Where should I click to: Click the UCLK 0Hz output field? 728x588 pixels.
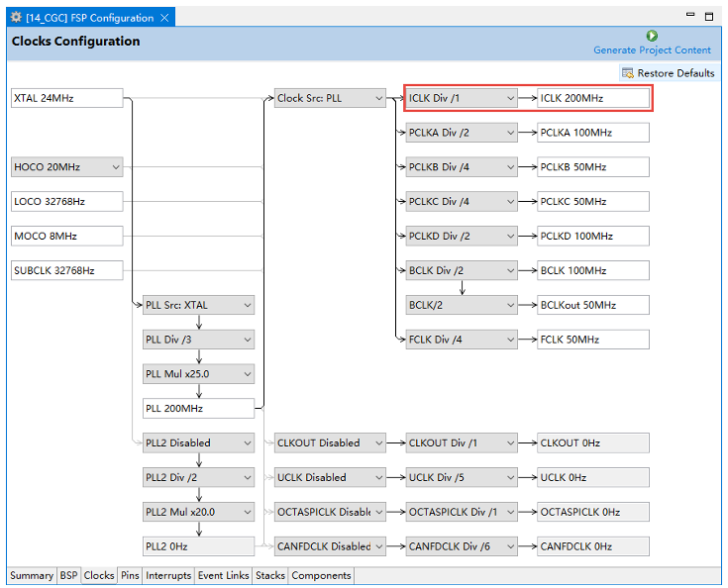coord(593,477)
